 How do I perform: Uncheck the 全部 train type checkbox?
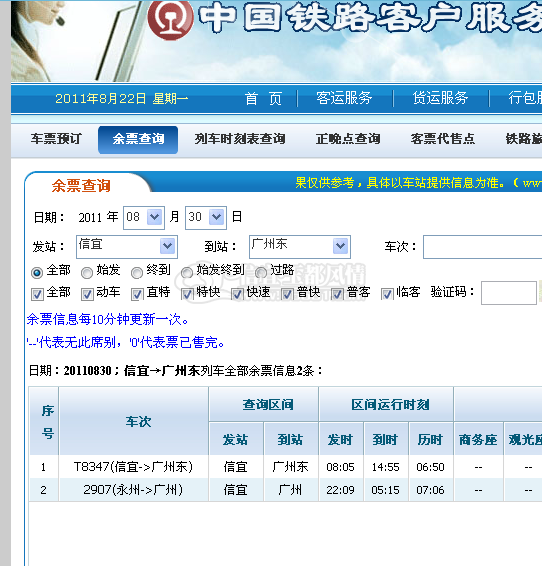pos(37,295)
